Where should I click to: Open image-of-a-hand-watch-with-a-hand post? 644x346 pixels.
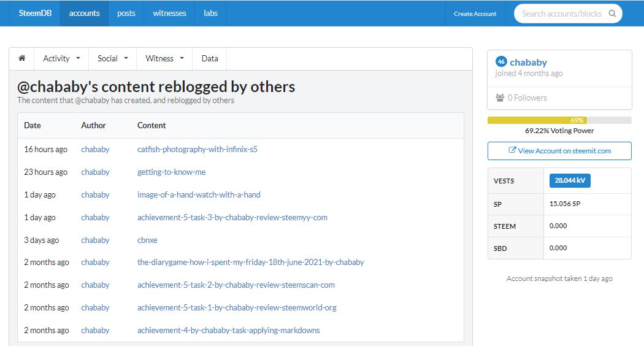pyautogui.click(x=199, y=194)
